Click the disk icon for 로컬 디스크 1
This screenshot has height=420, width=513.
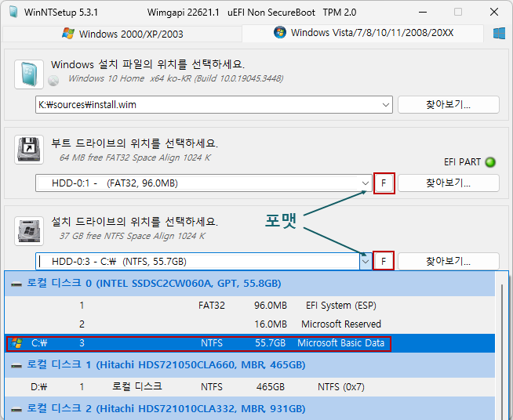(16, 365)
